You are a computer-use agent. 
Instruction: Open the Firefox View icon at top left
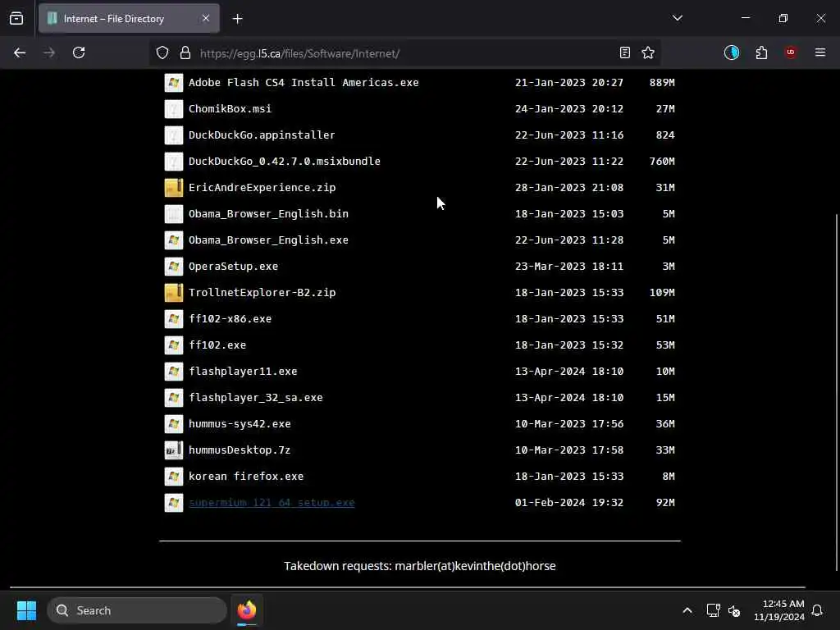click(x=16, y=19)
